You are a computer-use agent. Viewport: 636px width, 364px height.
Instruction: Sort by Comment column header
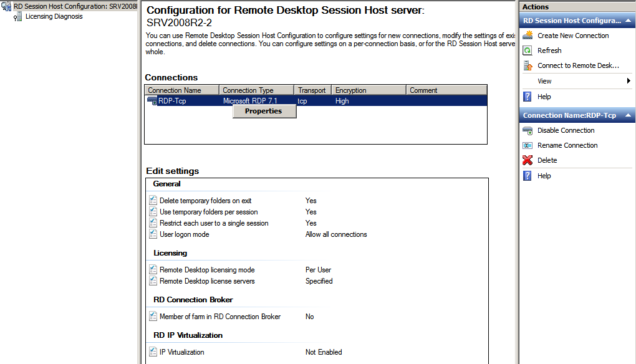(446, 90)
